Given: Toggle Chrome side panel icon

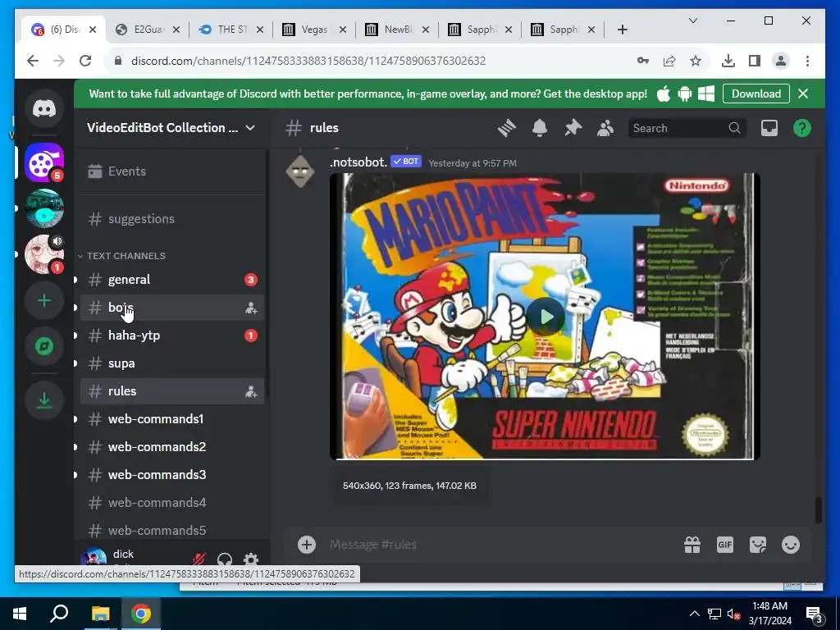Looking at the screenshot, I should click(x=755, y=61).
